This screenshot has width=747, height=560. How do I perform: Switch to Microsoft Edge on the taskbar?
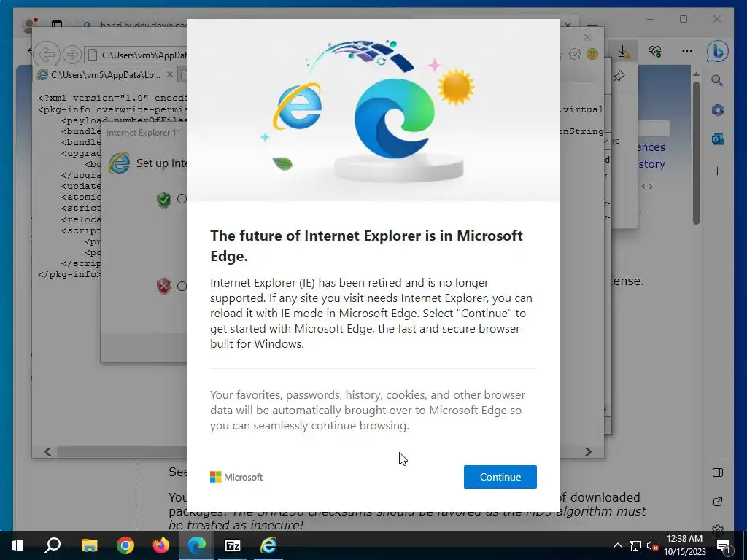coord(197,545)
